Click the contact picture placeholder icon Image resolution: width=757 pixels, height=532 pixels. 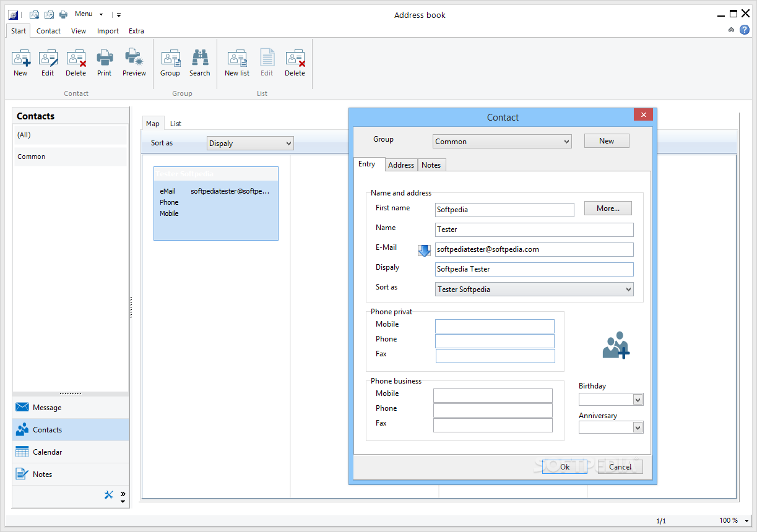pos(616,346)
